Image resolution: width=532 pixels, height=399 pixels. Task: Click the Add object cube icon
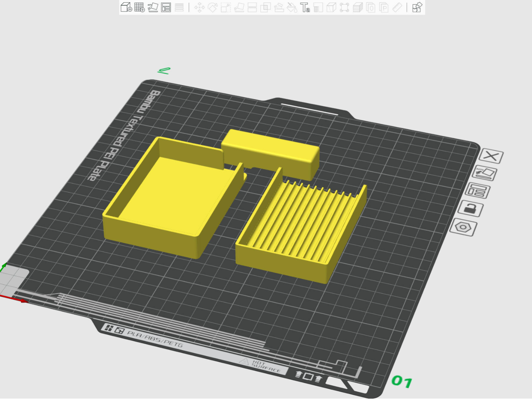coord(127,7)
